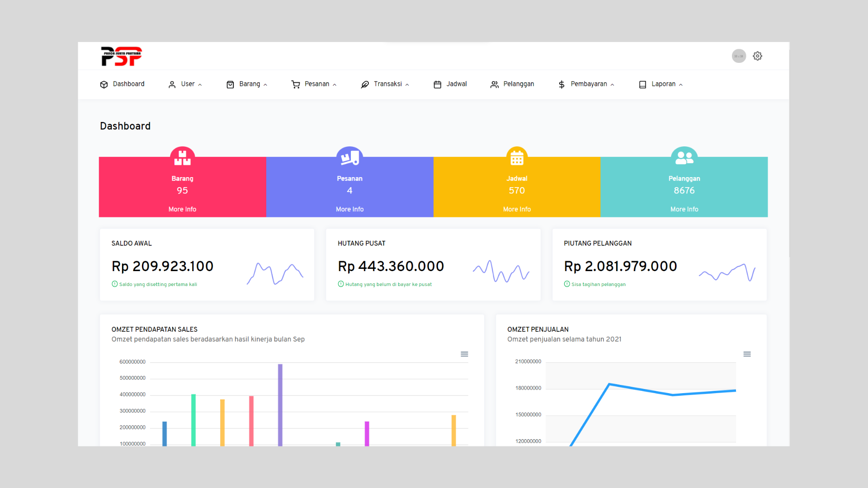Click green info icon under Hutang Pusat
The height and width of the screenshot is (488, 868).
click(340, 284)
